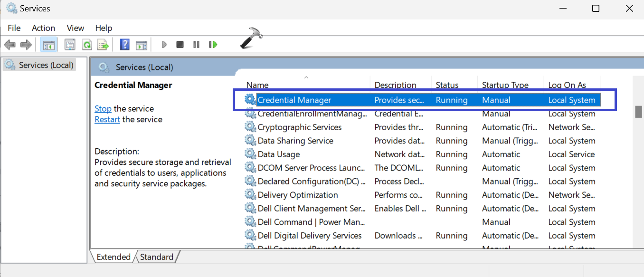Toggle Show/Hide Action Pane button
Screen dimensions: 644x277
pyautogui.click(x=141, y=45)
